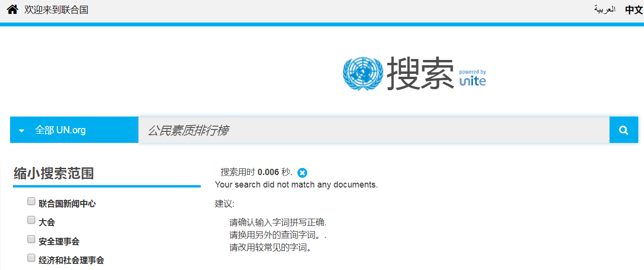This screenshot has height=270, width=644.
Task: Click the 缩小搜索范围 heading
Action: pyautogui.click(x=54, y=174)
